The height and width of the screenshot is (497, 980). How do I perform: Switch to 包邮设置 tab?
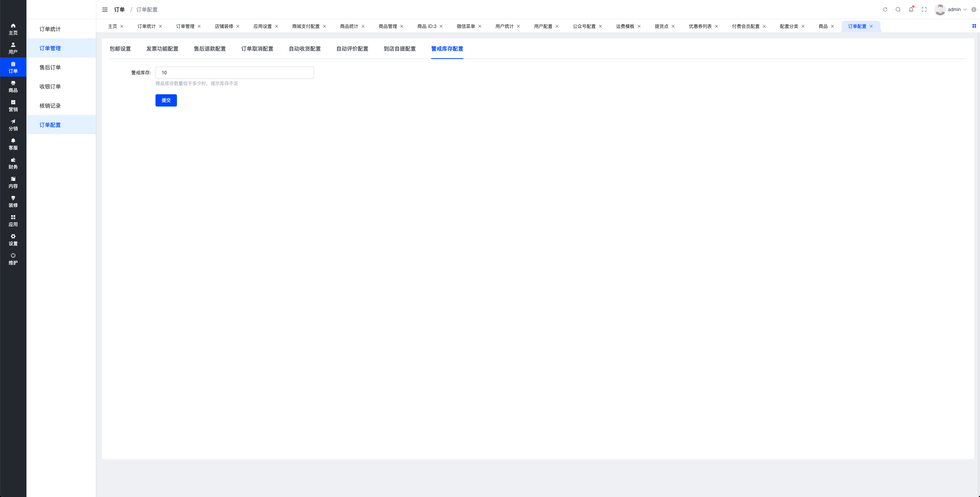[x=120, y=49]
